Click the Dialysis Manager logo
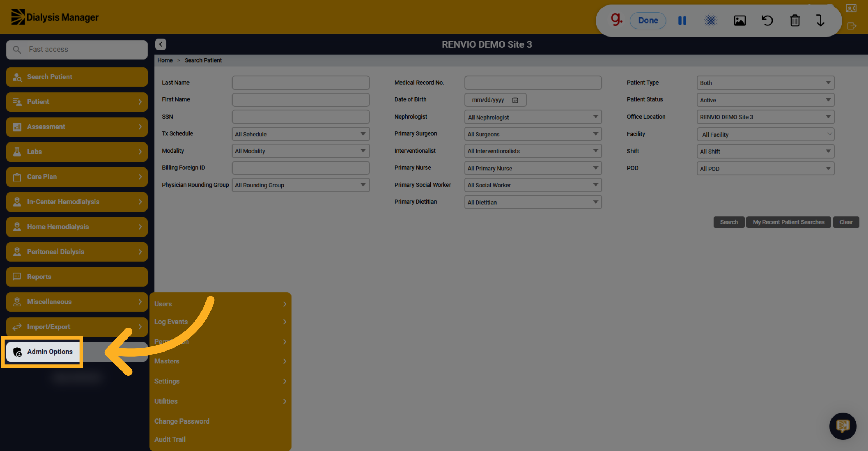 [55, 17]
